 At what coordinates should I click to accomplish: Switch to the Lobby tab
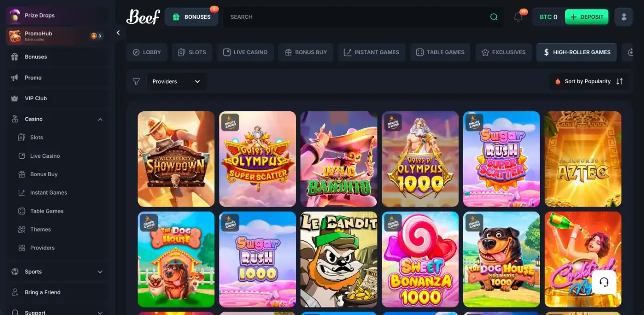147,52
